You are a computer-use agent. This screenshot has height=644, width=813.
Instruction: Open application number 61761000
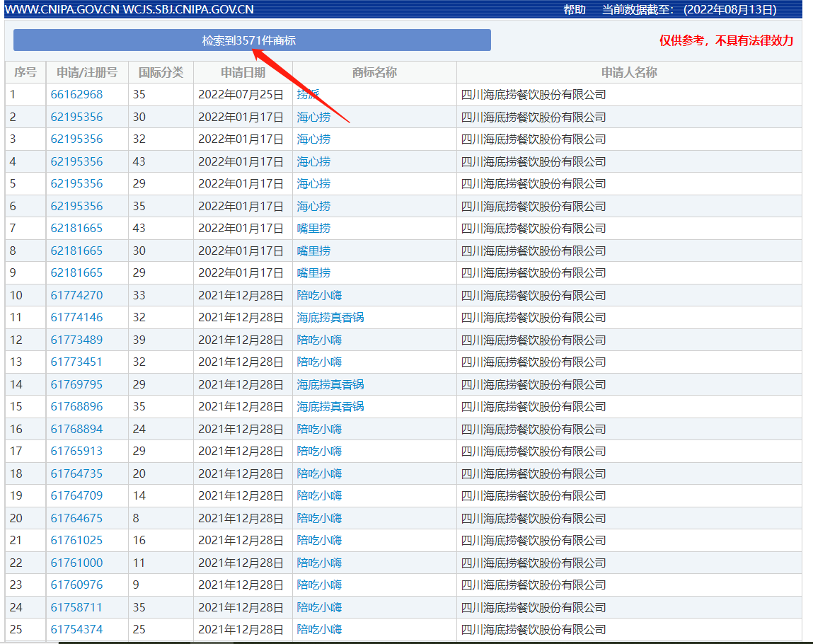(76, 563)
